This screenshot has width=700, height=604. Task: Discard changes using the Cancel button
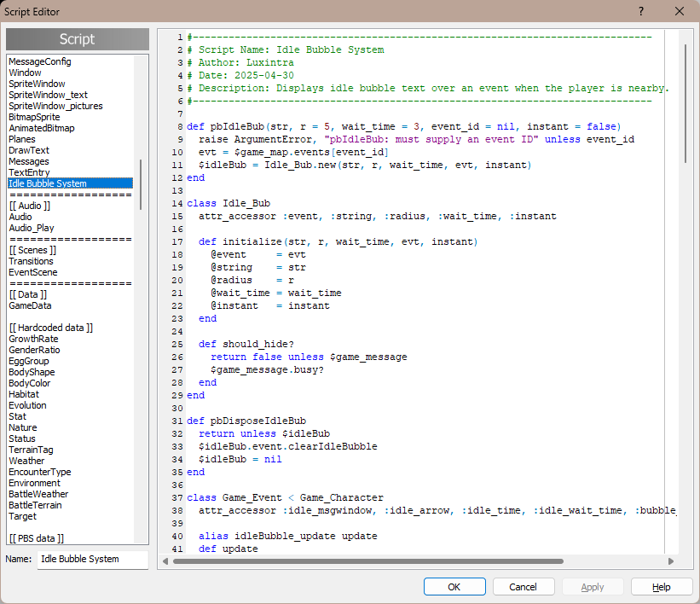pyautogui.click(x=523, y=586)
